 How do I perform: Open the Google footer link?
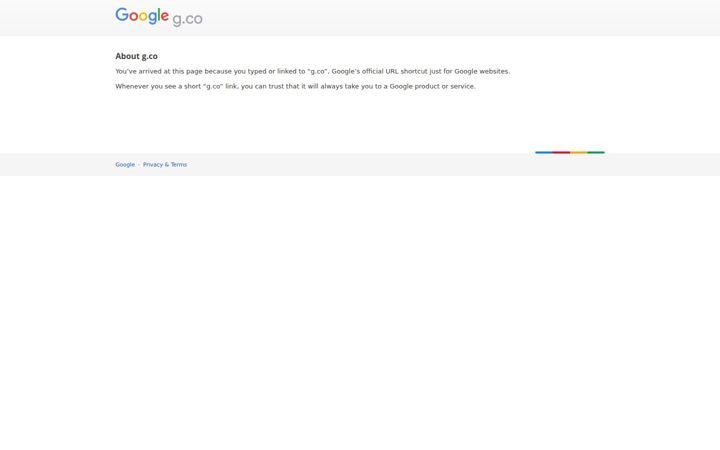click(x=125, y=164)
